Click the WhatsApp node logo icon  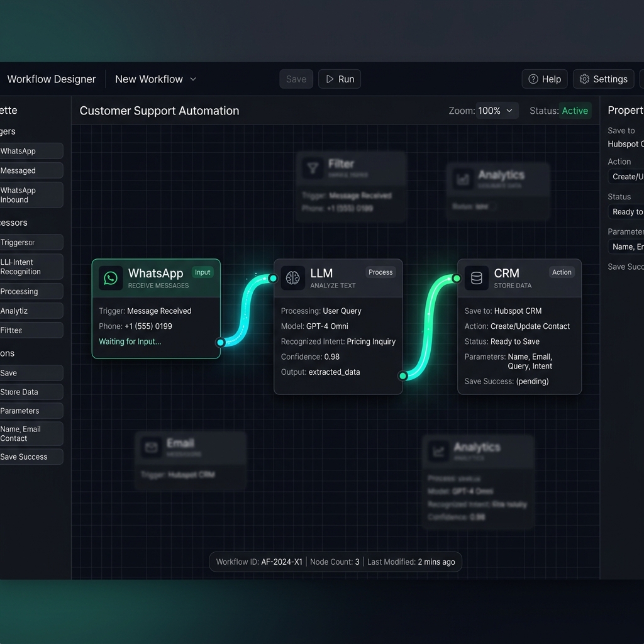111,278
